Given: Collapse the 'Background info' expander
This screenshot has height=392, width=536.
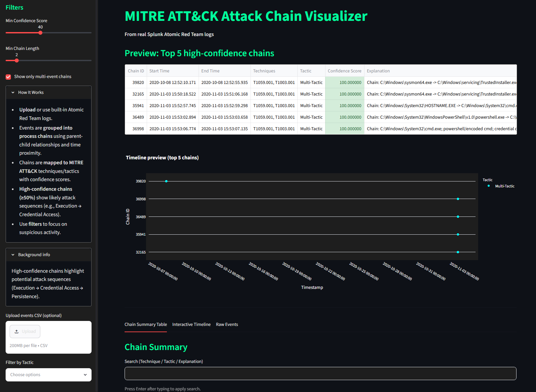Looking at the screenshot, I should click(49, 255).
